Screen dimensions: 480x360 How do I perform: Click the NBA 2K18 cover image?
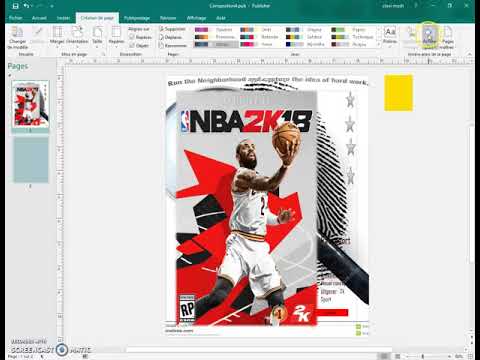pos(246,208)
